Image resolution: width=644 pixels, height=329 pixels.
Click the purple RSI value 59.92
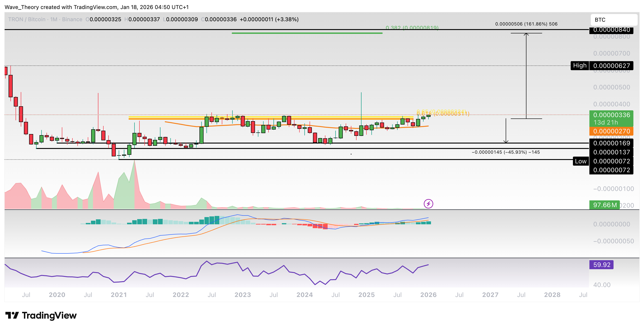[x=602, y=264]
